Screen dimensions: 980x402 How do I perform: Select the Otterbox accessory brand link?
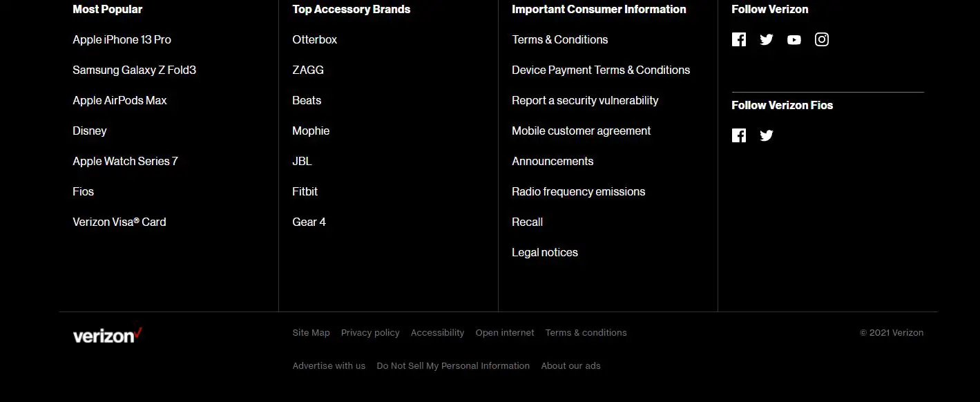click(314, 39)
